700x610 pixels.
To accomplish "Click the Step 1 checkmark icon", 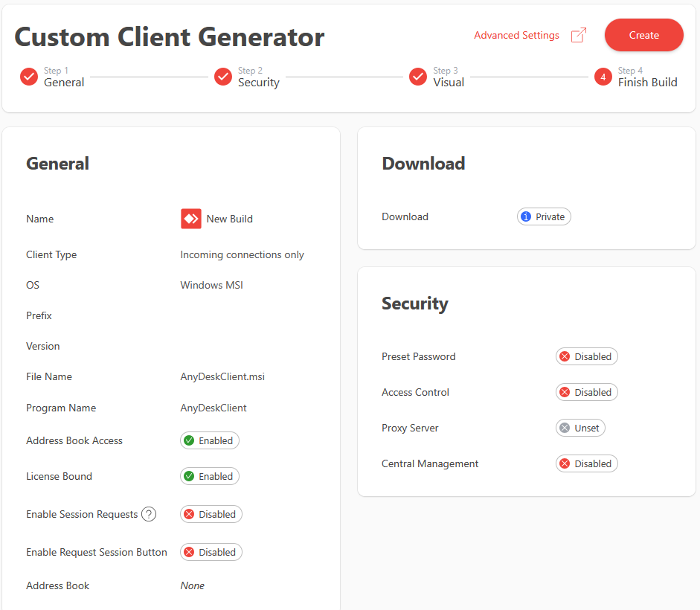I will (29, 77).
